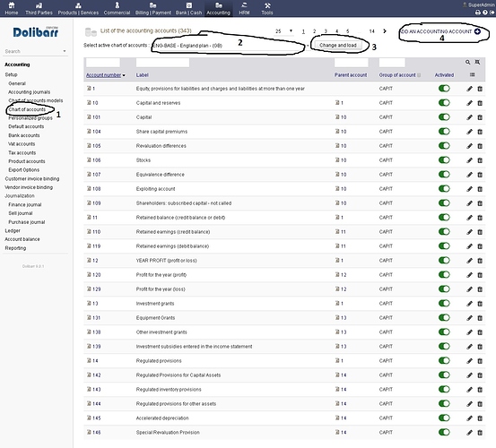Open the column selector list icon
Screen dimensions: 496x448
point(473,75)
